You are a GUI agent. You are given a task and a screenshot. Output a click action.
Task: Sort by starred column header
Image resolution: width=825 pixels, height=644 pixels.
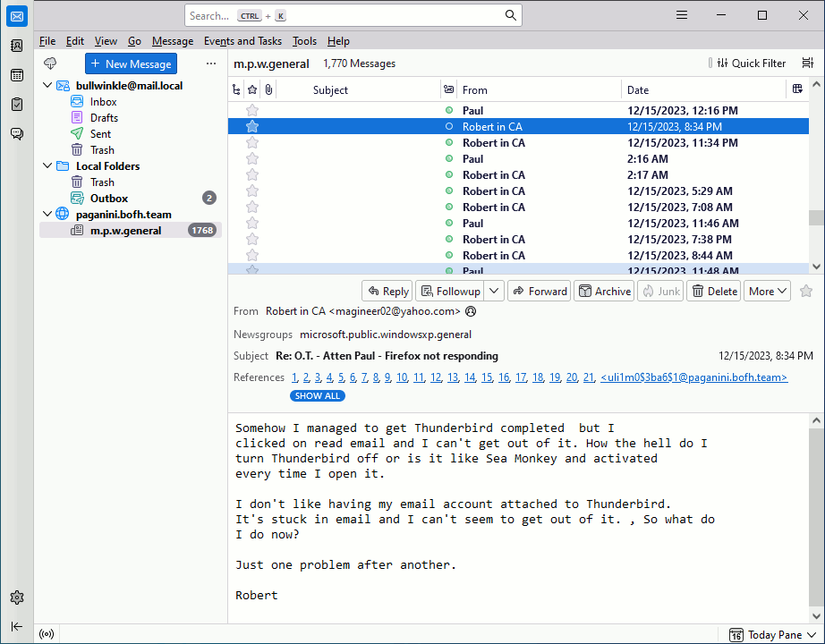(x=252, y=90)
